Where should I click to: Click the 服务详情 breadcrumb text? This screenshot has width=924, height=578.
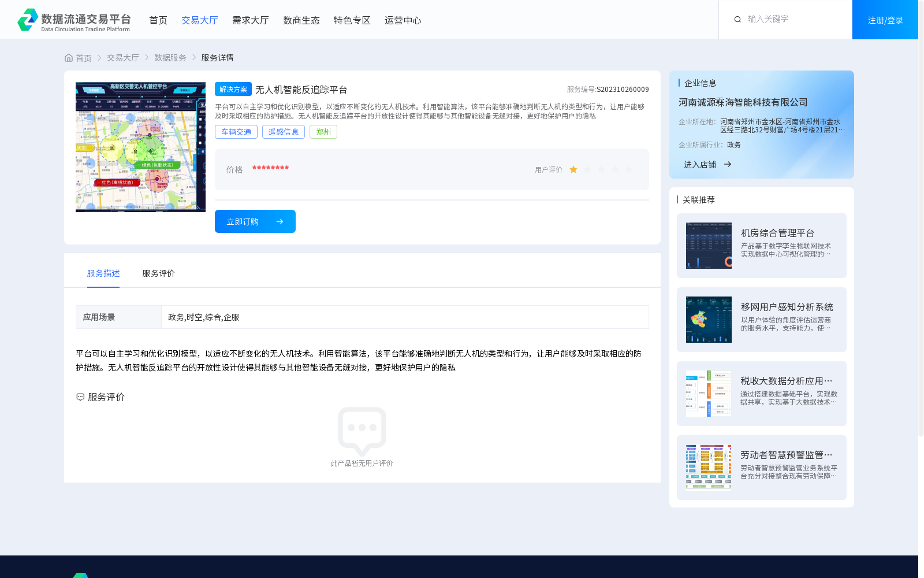[x=217, y=58]
